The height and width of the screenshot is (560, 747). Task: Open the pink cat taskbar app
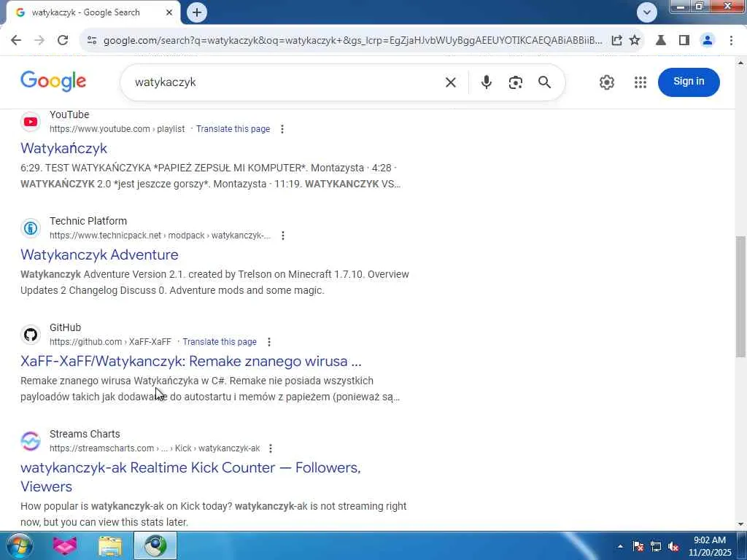(65, 545)
